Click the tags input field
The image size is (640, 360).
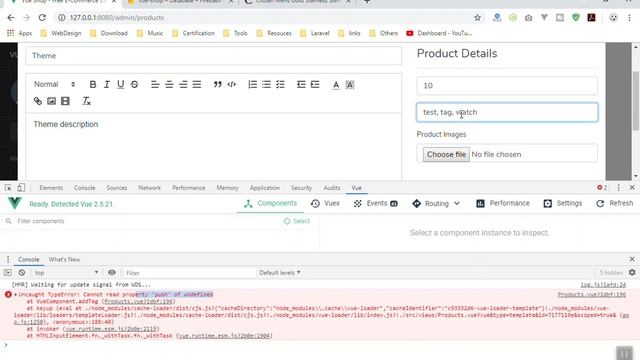507,112
